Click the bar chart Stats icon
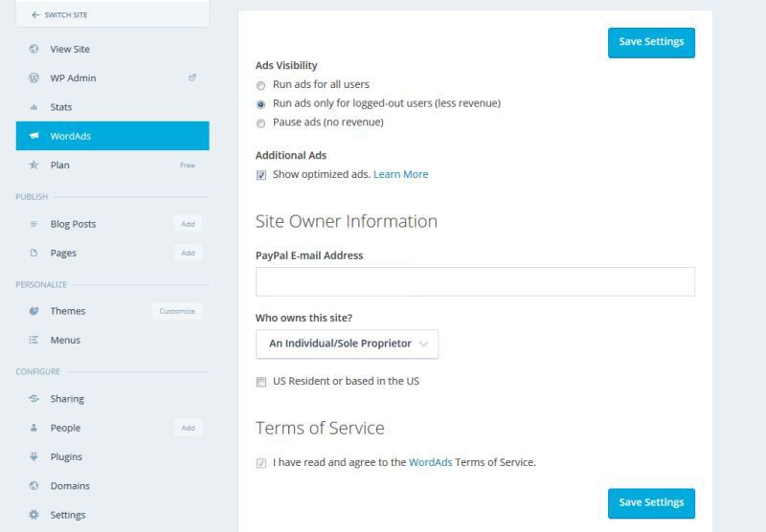 [34, 107]
